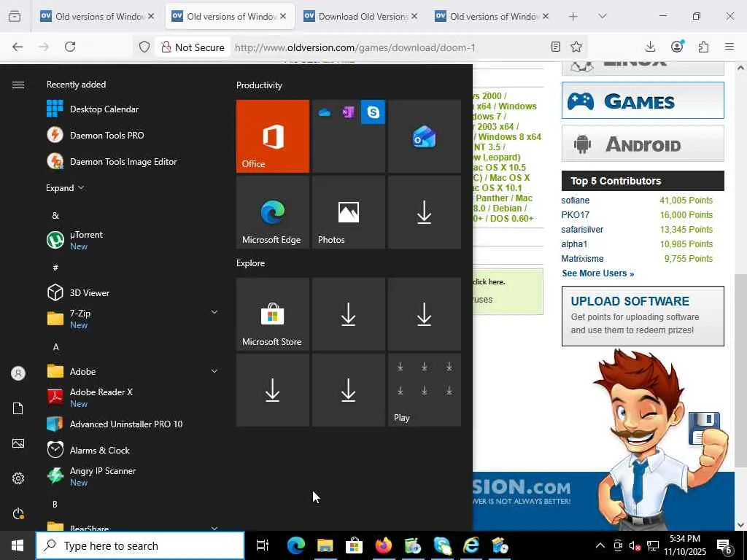
Task: Toggle Firefox reader view icon
Action: point(555,47)
